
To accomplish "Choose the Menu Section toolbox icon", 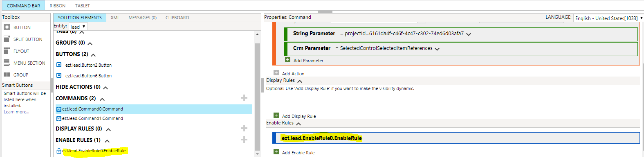I will 7,63.
